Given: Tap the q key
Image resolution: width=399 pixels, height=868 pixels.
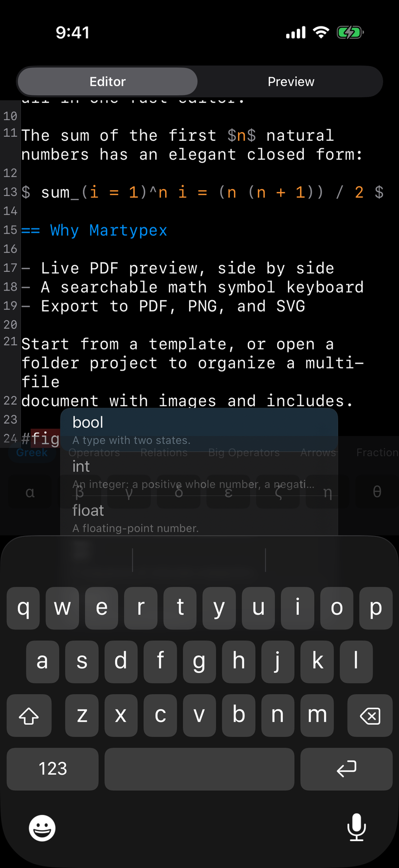Looking at the screenshot, I should (x=23, y=608).
